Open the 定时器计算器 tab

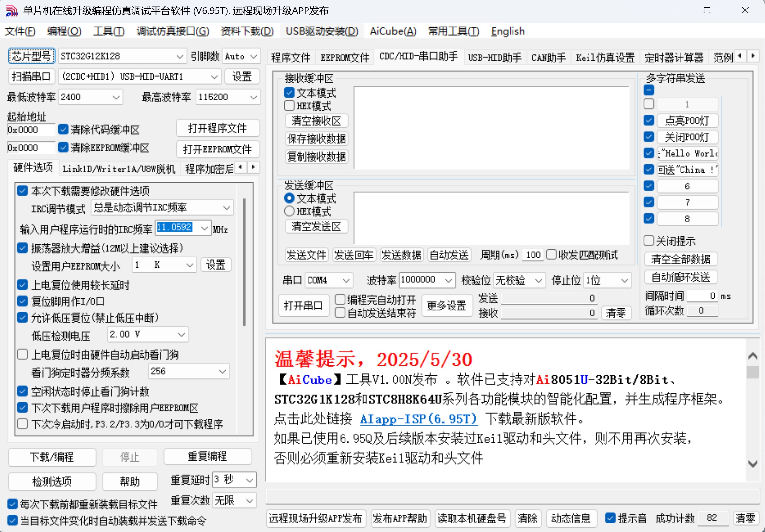674,58
